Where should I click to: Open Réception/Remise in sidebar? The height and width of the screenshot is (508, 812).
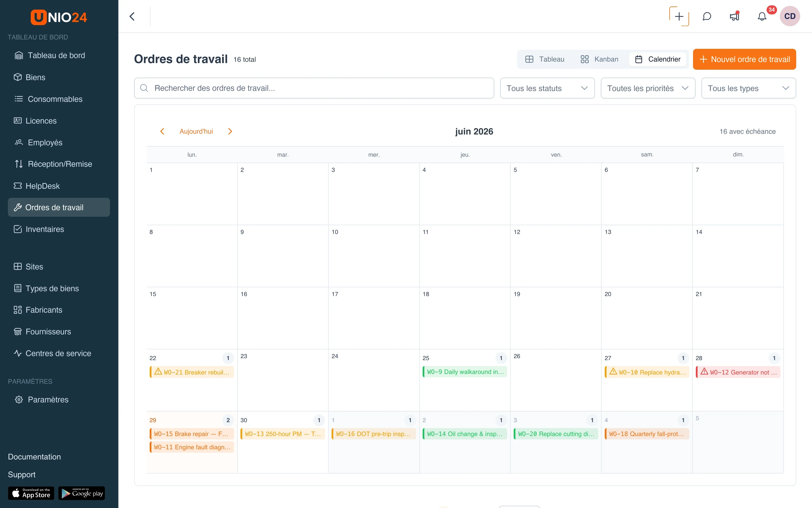pos(59,164)
